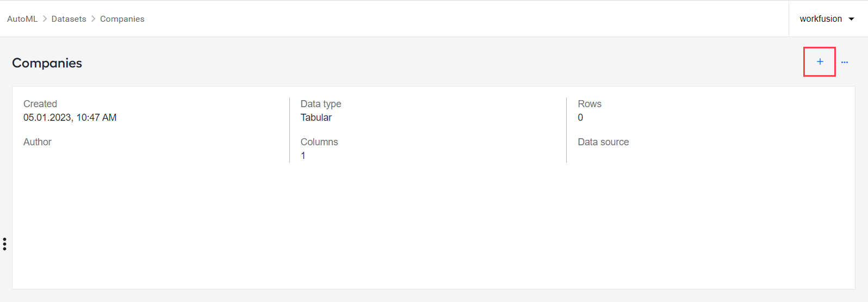Click the Created label
Image resolution: width=868 pixels, height=302 pixels.
(x=40, y=104)
